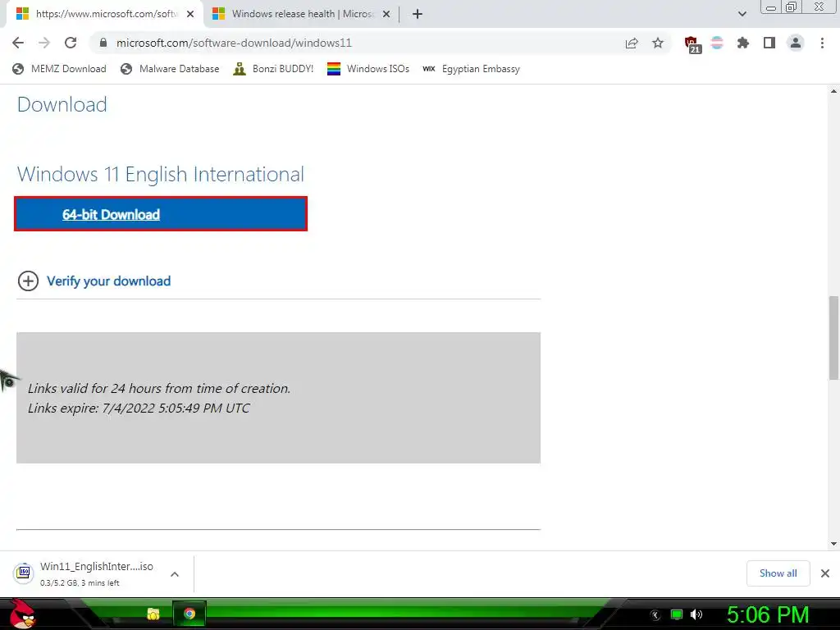Click Show all downloads button
Image resolution: width=840 pixels, height=630 pixels.
[778, 573]
